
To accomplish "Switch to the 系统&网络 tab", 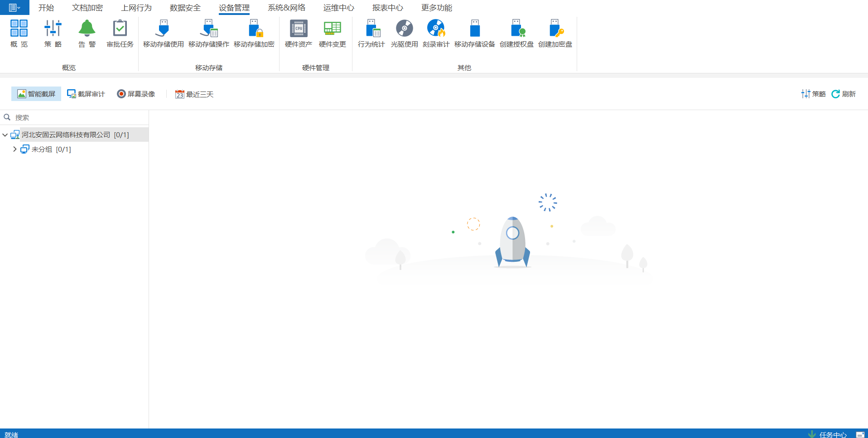I will [x=286, y=8].
